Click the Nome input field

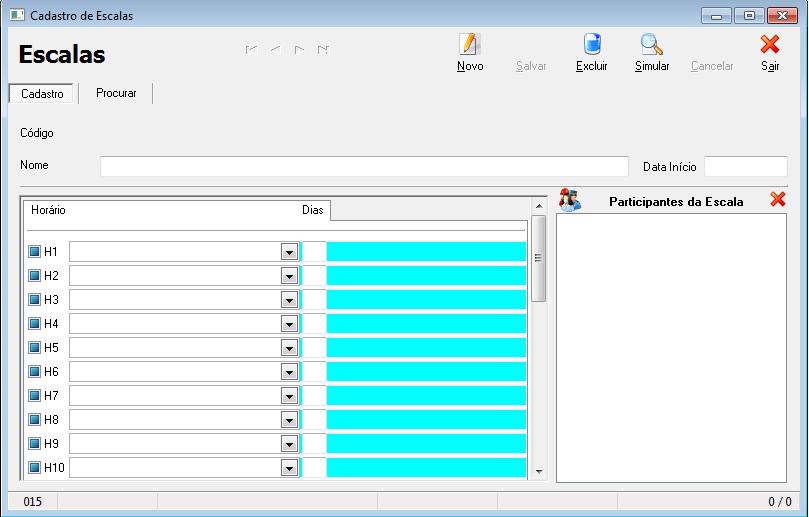coord(364,166)
